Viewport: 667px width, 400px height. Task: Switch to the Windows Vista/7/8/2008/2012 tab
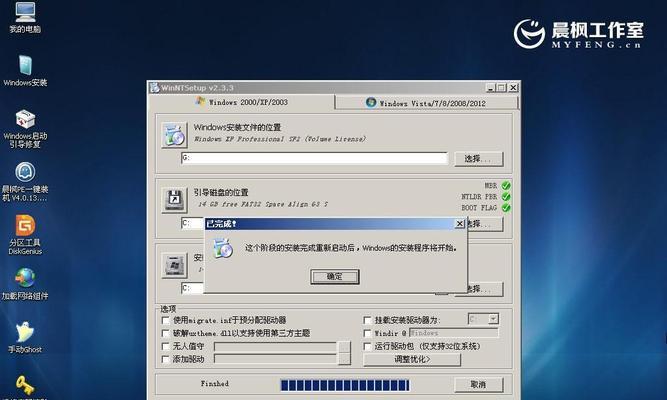(x=426, y=103)
